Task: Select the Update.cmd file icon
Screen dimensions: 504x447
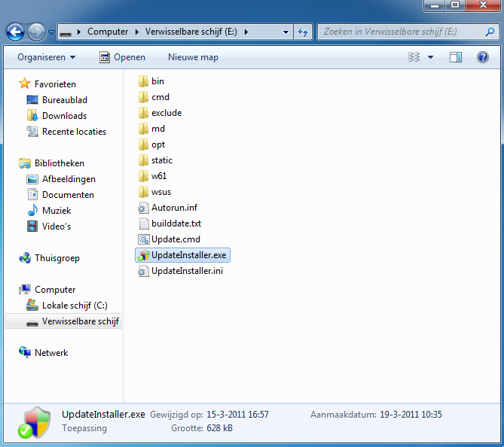Action: pos(143,239)
